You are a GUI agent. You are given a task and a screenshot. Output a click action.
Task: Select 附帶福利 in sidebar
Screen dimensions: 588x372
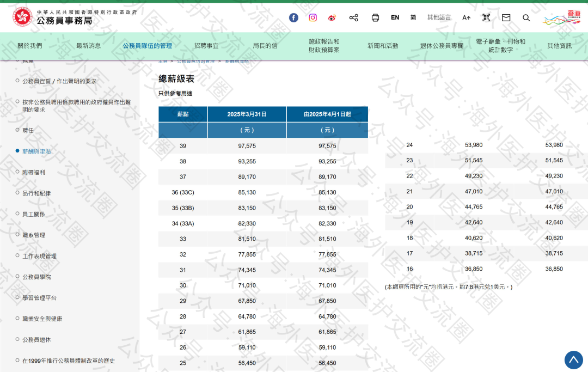click(33, 172)
